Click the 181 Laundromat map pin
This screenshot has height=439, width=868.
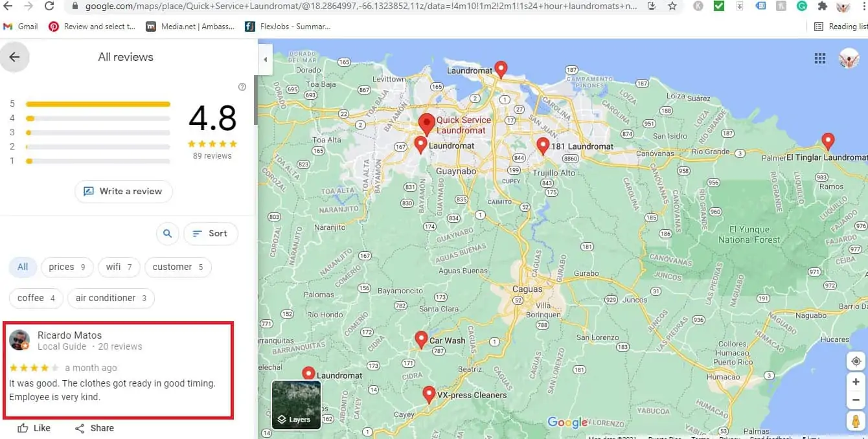543,146
